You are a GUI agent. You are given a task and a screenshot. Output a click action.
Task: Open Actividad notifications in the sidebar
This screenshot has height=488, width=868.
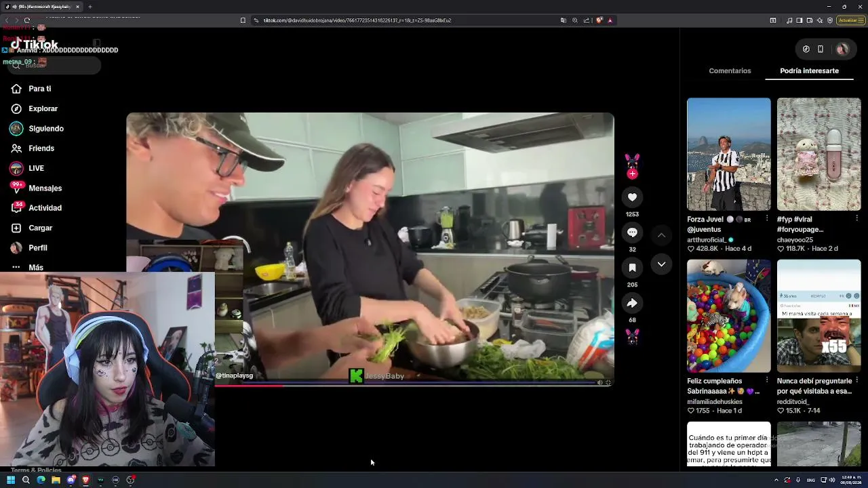45,208
